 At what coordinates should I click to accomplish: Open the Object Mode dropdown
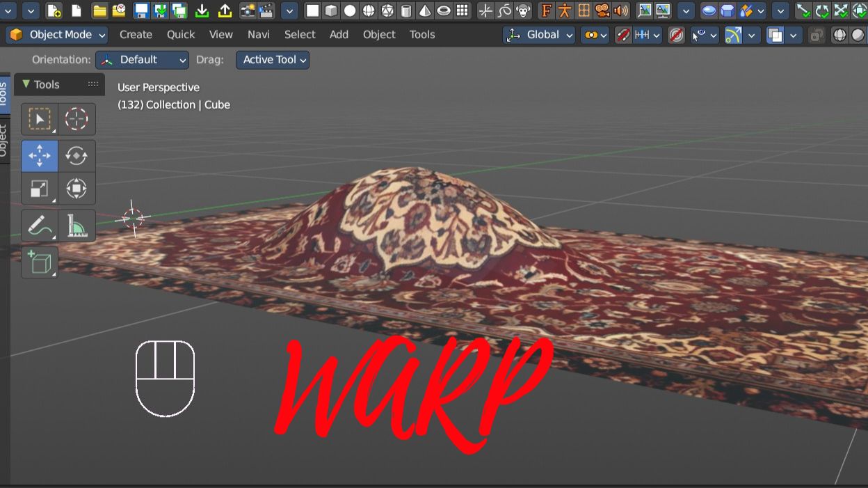[x=57, y=35]
